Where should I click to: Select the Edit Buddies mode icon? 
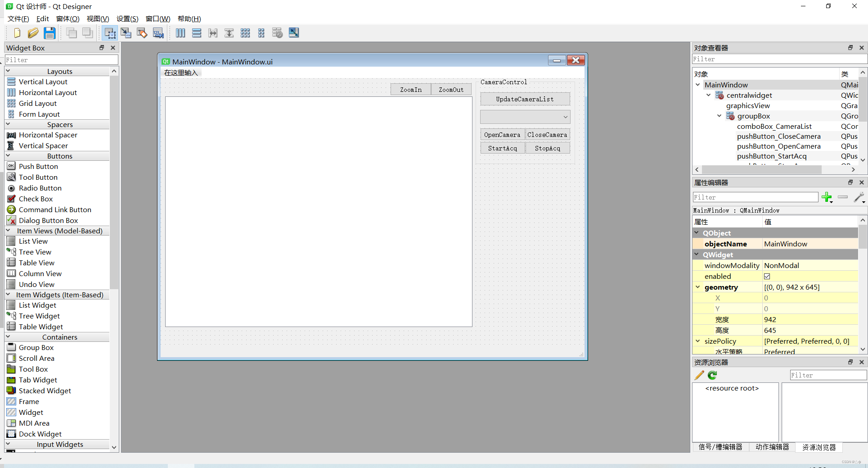click(x=142, y=33)
